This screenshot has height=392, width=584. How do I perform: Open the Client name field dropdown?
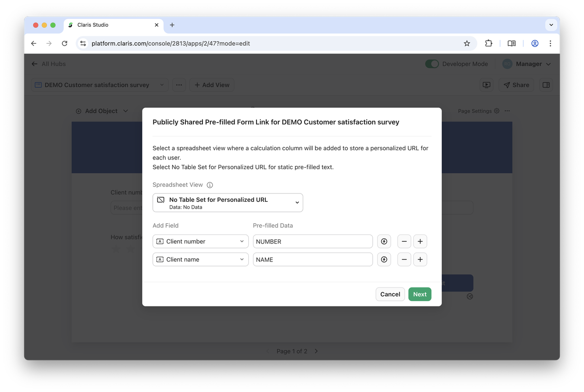[x=201, y=260]
